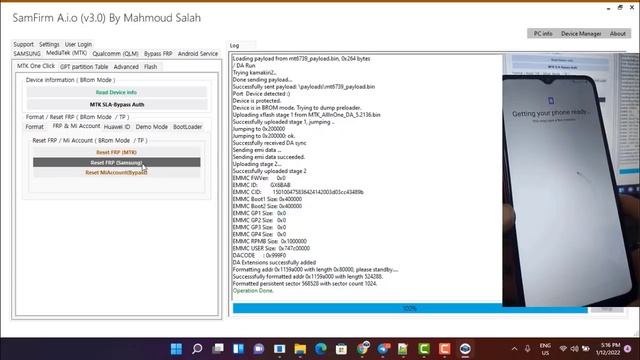Click the 'Port Device detected :)' log line

point(261,94)
